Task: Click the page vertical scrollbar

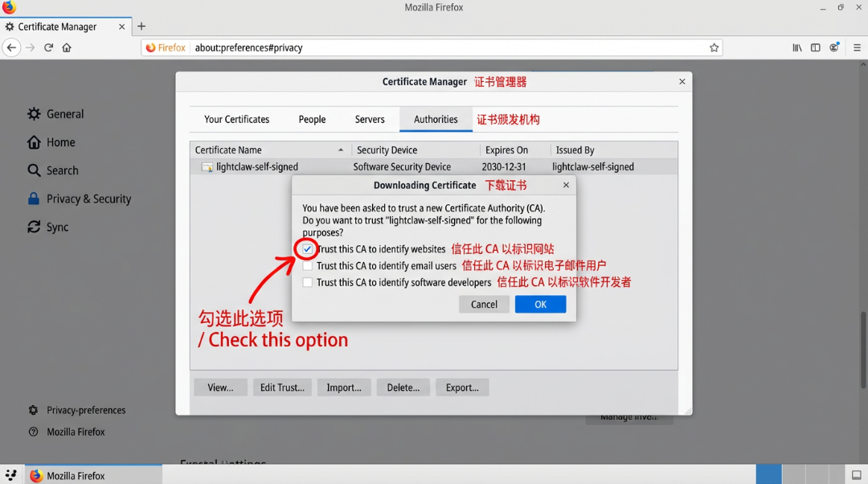Action: [x=863, y=349]
